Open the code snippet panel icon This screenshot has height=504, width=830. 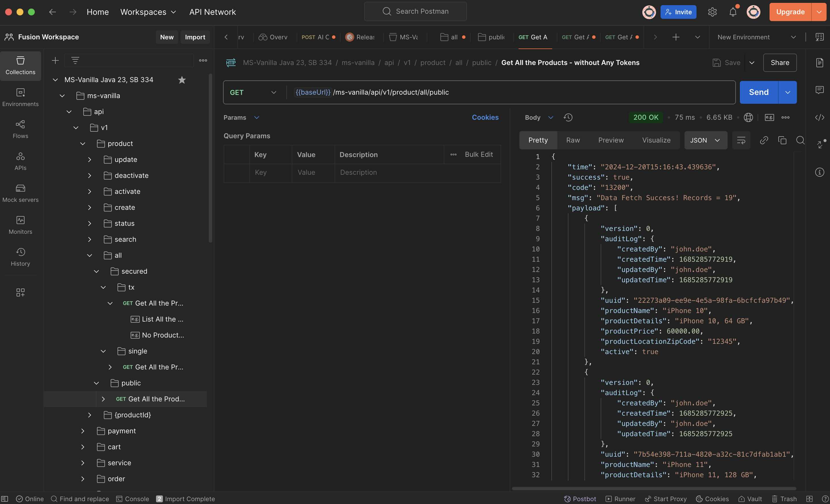pos(819,117)
